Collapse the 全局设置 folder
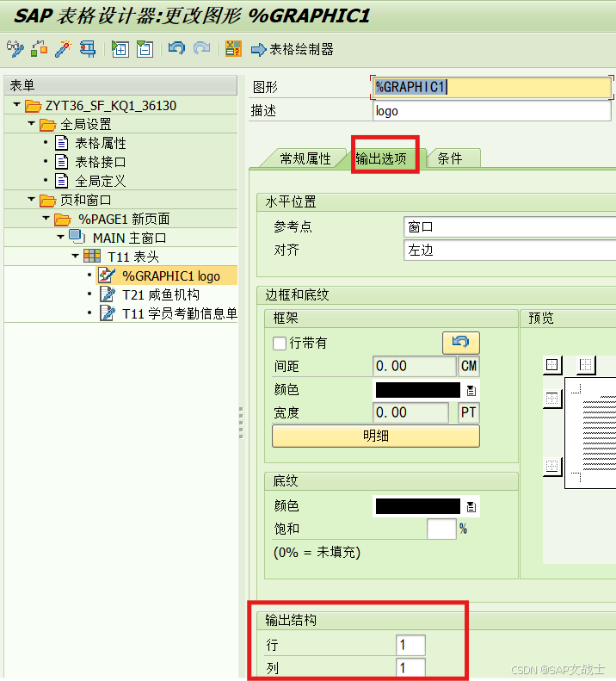Screen dimensions: 616x681 coord(31,124)
